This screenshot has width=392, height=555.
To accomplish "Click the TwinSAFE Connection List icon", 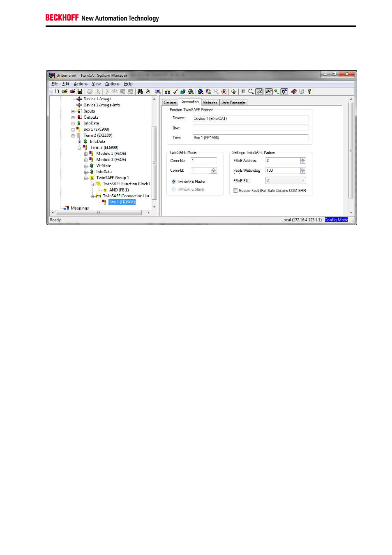I will 99,196.
